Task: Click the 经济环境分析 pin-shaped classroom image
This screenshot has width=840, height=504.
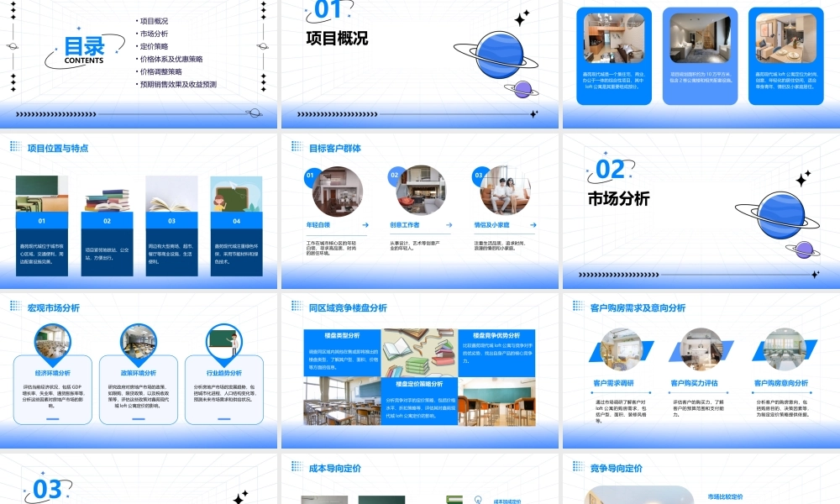Action: pos(52,344)
